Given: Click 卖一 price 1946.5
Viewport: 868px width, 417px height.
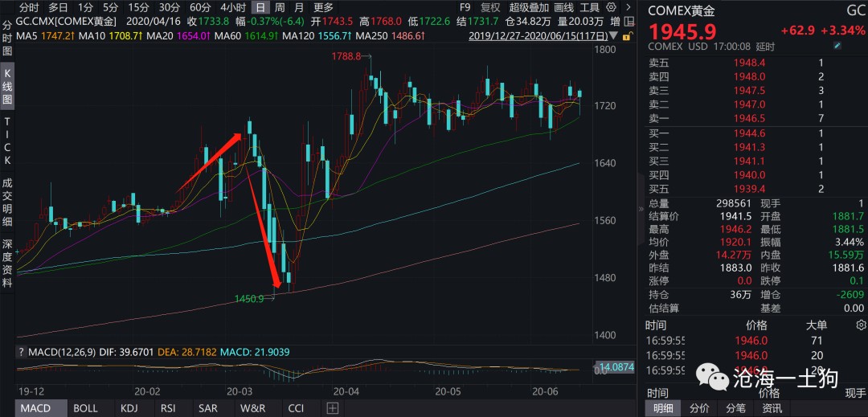Looking at the screenshot, I should (750, 118).
